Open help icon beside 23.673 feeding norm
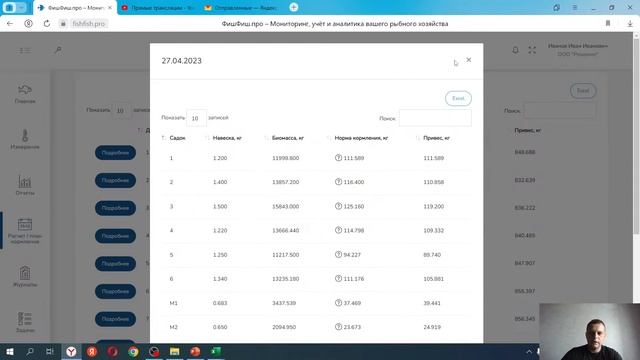Screen dimensions: 640x360 click(338, 327)
